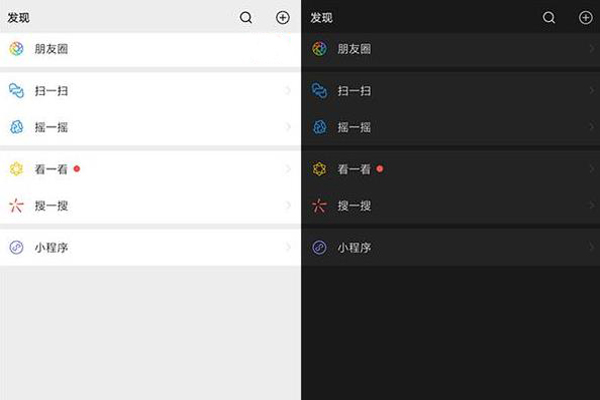Screen dimensions: 600x400
Task: Open 小程序 mini program icon in light panel
Action: 16,248
